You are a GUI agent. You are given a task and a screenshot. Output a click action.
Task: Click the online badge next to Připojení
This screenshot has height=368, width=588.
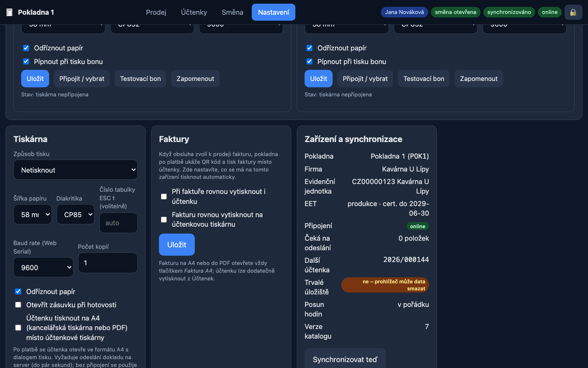[x=418, y=226]
